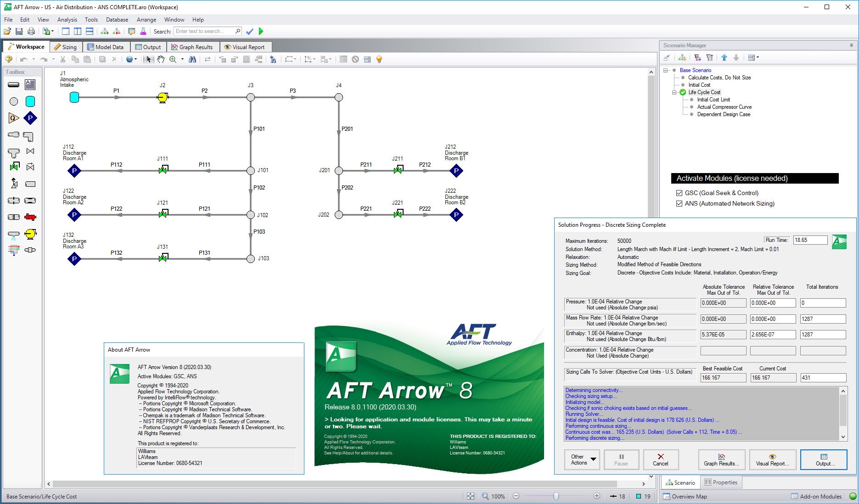Check model validity with the checkmark icon
Viewport: 859px width, 504px height.
coord(249,31)
